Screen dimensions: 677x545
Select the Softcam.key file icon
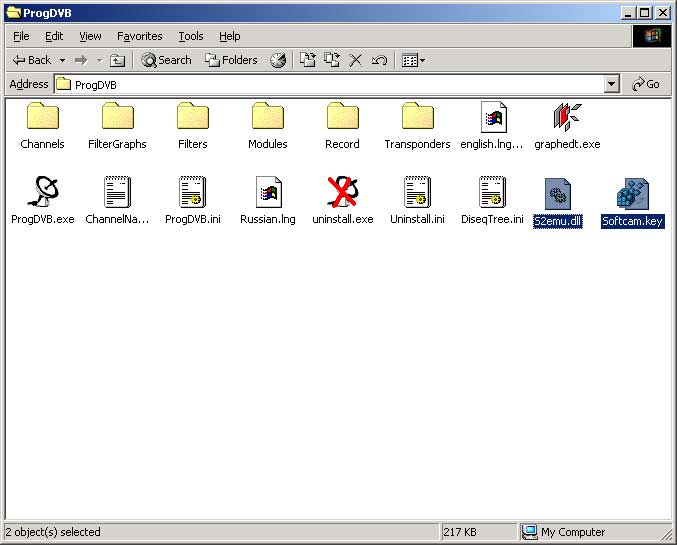point(633,193)
